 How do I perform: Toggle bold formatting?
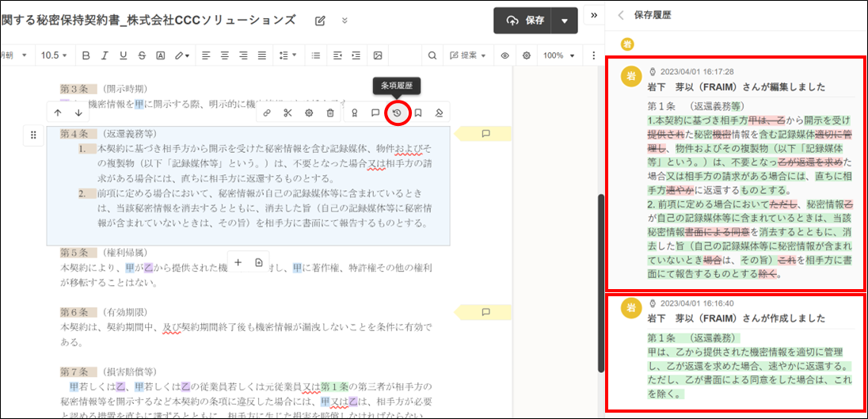coord(86,55)
